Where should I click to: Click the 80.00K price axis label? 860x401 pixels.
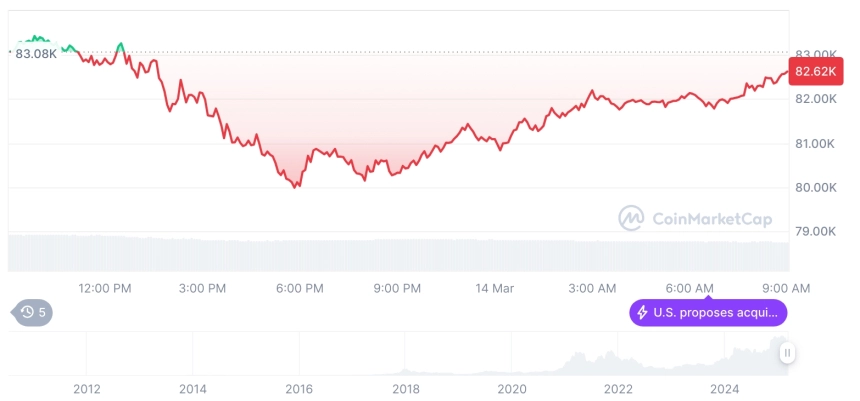(816, 188)
